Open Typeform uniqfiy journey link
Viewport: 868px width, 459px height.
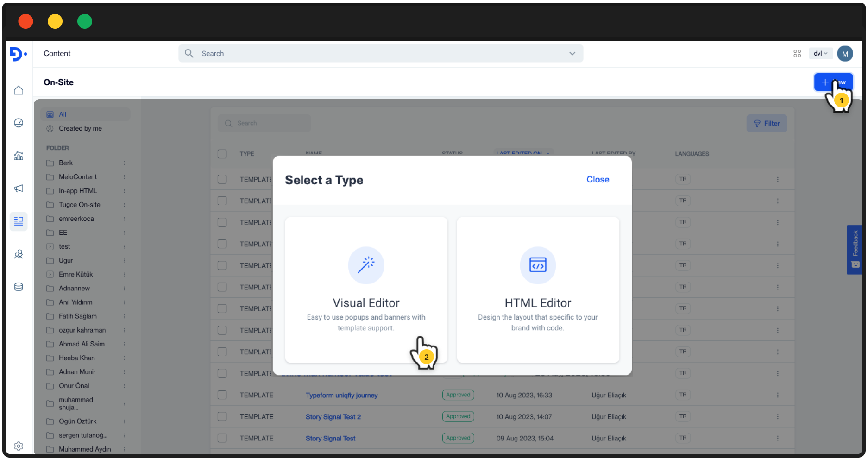(341, 395)
